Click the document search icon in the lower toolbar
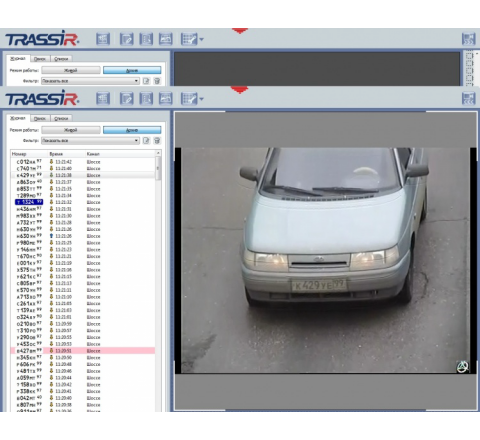The image size is (480, 440). (x=146, y=99)
